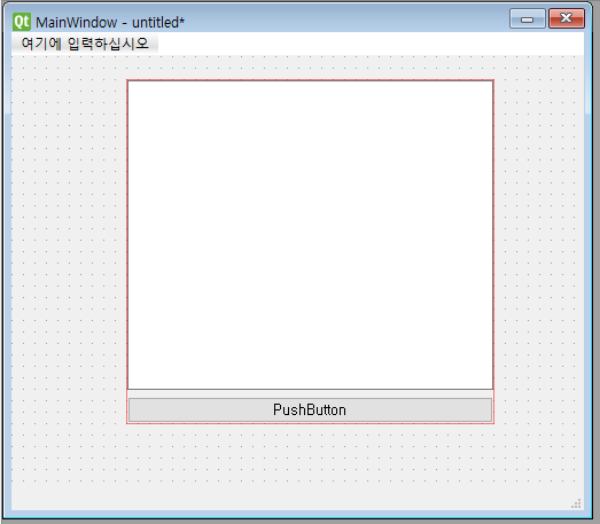Click the Qt logo icon in title bar
The height and width of the screenshot is (524, 600).
tap(21, 22)
